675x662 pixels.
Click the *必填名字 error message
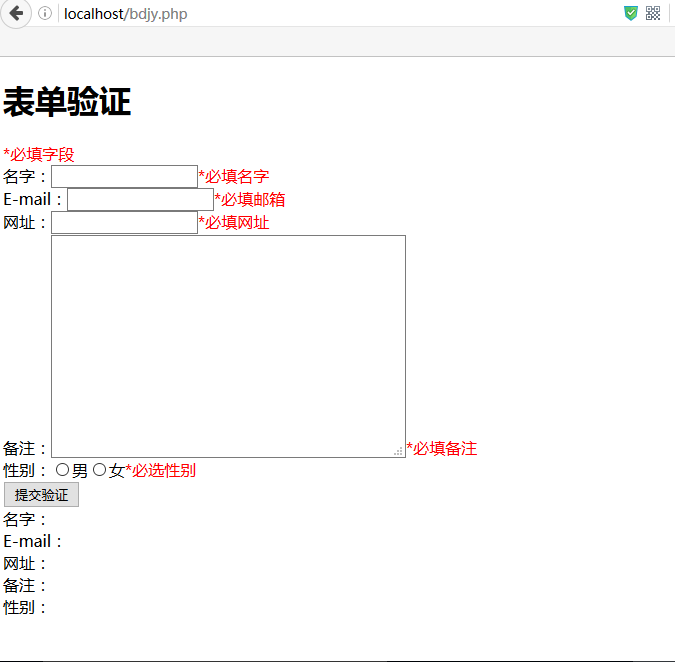pyautogui.click(x=234, y=176)
